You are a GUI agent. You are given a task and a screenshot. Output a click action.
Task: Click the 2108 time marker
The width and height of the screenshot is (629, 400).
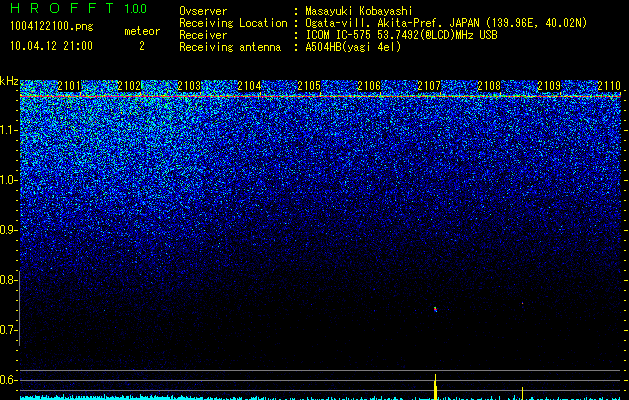(489, 85)
